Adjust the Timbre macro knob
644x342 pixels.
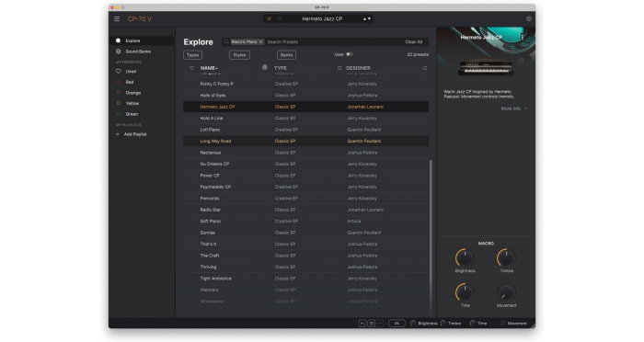click(506, 257)
